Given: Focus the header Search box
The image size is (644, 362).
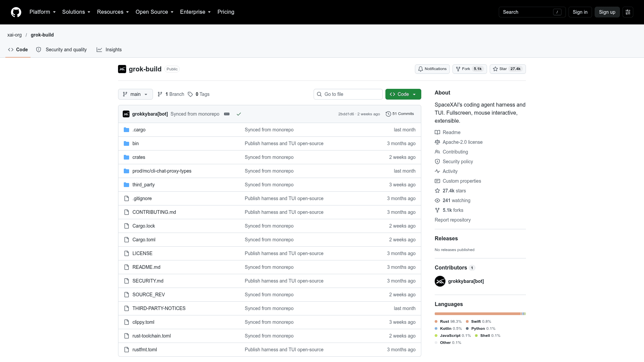Looking at the screenshot, I should tap(532, 12).
